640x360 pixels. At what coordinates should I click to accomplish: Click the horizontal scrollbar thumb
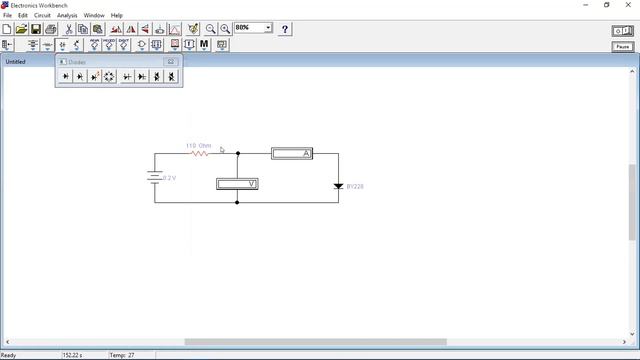coord(315,342)
